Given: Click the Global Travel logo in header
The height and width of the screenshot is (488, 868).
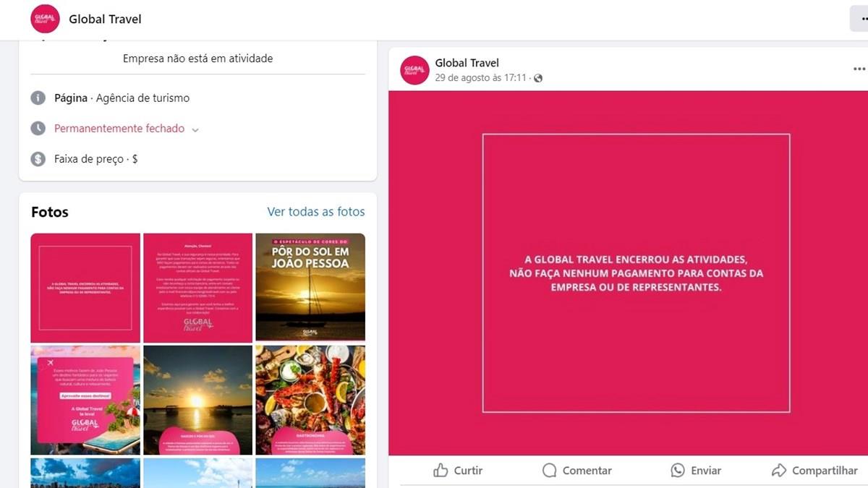Looking at the screenshot, I should 45,19.
